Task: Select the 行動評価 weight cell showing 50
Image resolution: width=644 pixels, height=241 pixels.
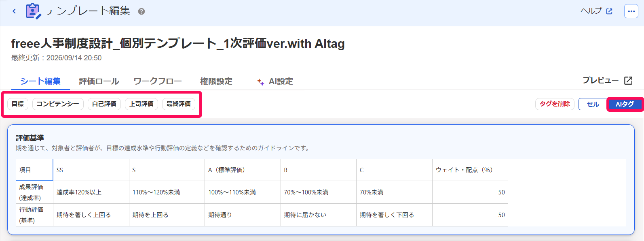Action: (470, 215)
